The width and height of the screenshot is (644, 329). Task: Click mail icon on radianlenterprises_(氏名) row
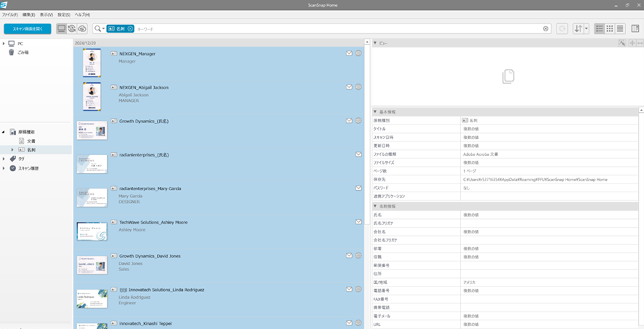[x=358, y=154]
